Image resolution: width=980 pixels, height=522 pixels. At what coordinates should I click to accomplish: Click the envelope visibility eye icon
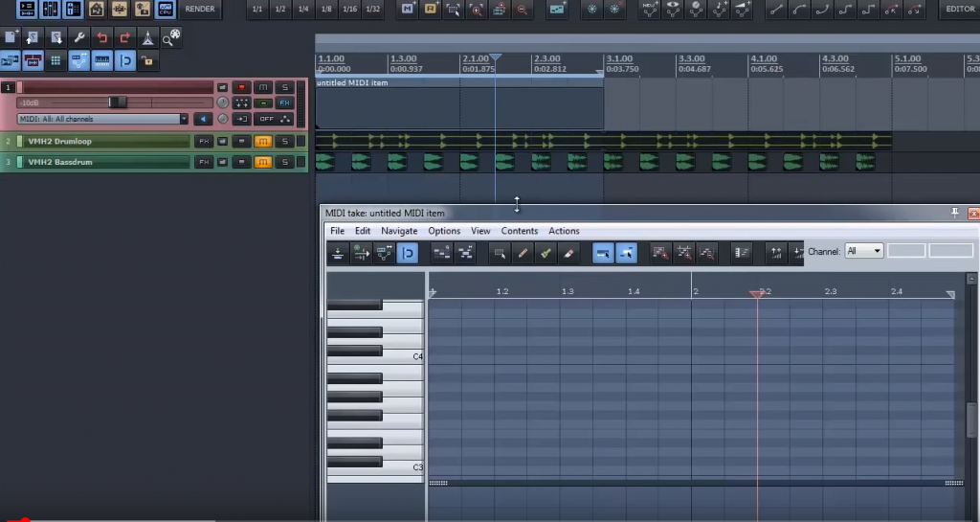click(673, 9)
